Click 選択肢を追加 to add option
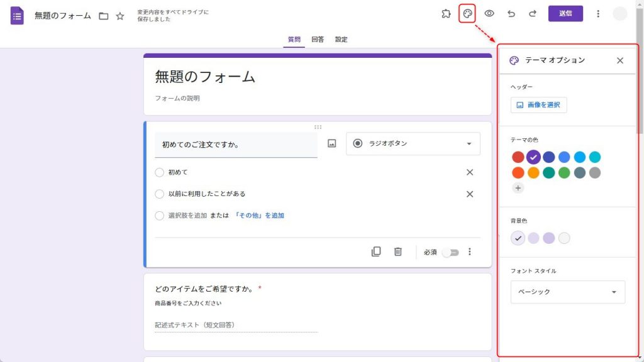644x362 pixels. pyautogui.click(x=187, y=216)
